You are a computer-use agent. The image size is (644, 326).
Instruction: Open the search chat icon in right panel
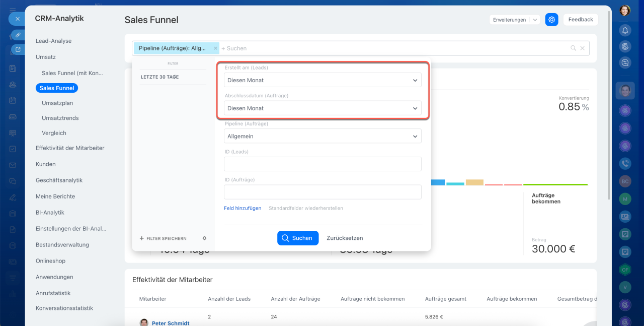coord(625,62)
